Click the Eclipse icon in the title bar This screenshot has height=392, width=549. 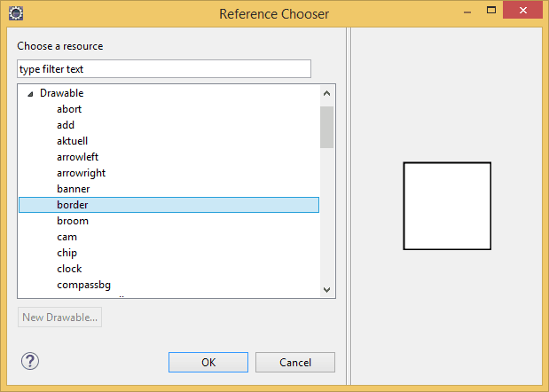click(16, 13)
